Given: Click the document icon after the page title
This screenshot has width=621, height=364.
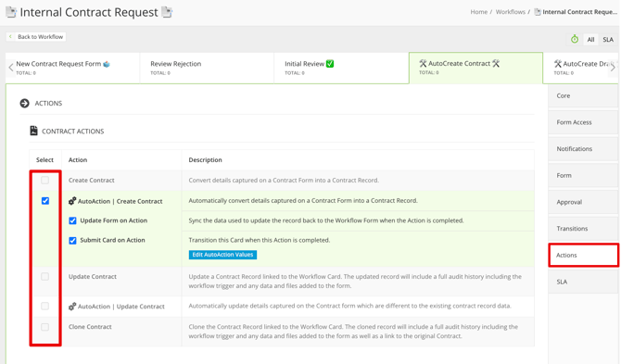Looking at the screenshot, I should [x=168, y=12].
